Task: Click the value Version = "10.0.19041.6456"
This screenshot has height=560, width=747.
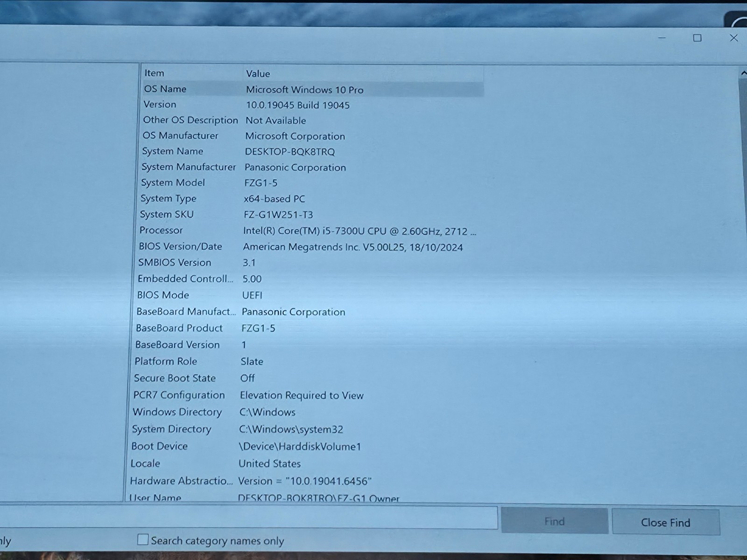Action: point(305,481)
